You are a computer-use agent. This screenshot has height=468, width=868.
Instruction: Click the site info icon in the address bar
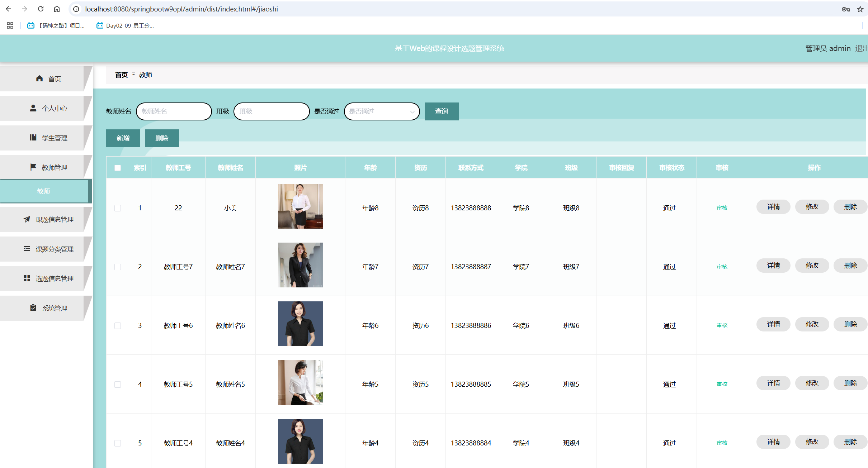coord(76,9)
